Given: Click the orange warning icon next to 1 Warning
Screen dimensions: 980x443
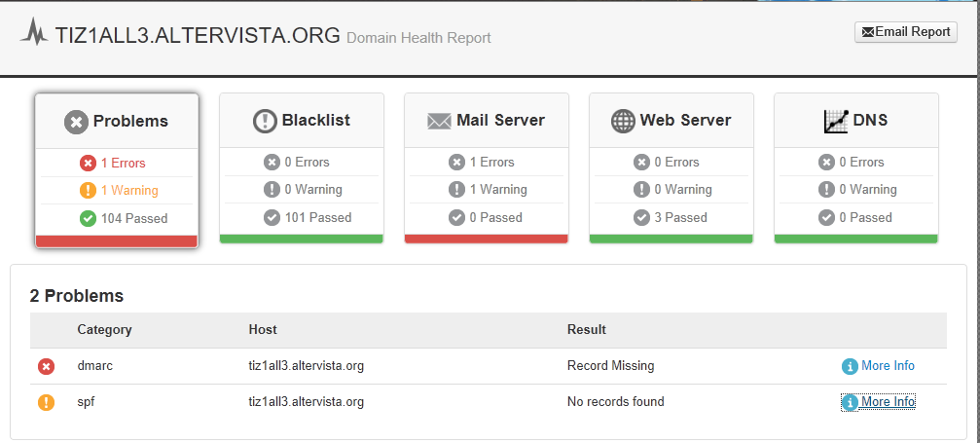Looking at the screenshot, I should pyautogui.click(x=88, y=190).
